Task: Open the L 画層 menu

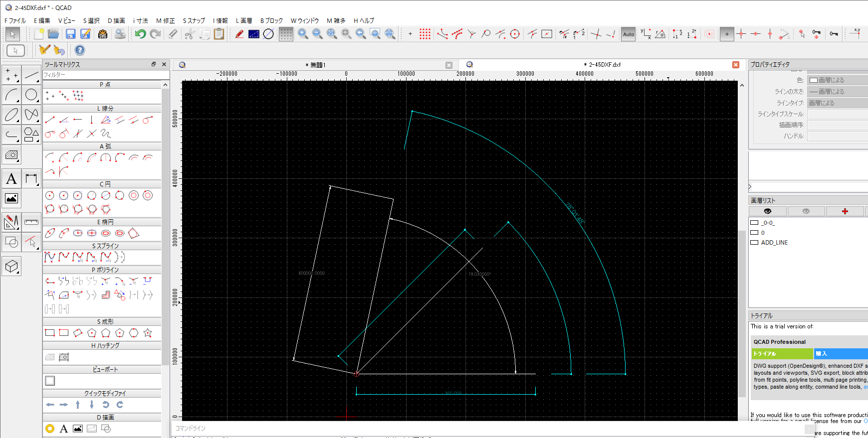Action: [x=244, y=20]
